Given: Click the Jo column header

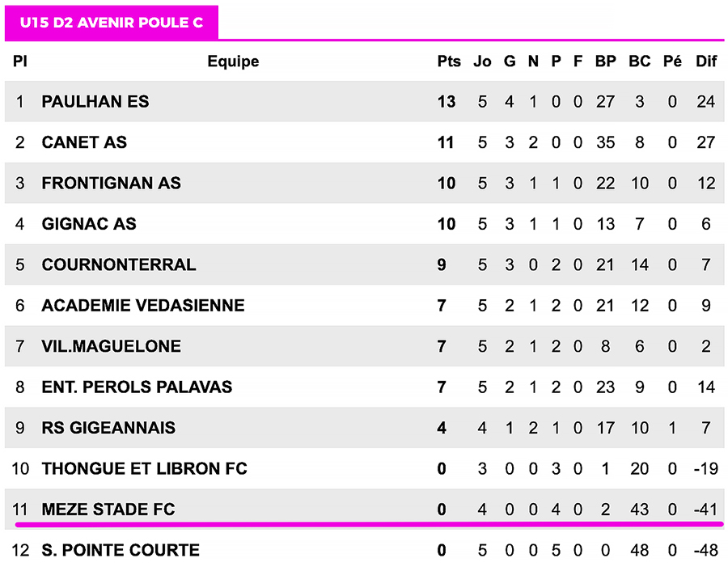Looking at the screenshot, I should 482,61.
